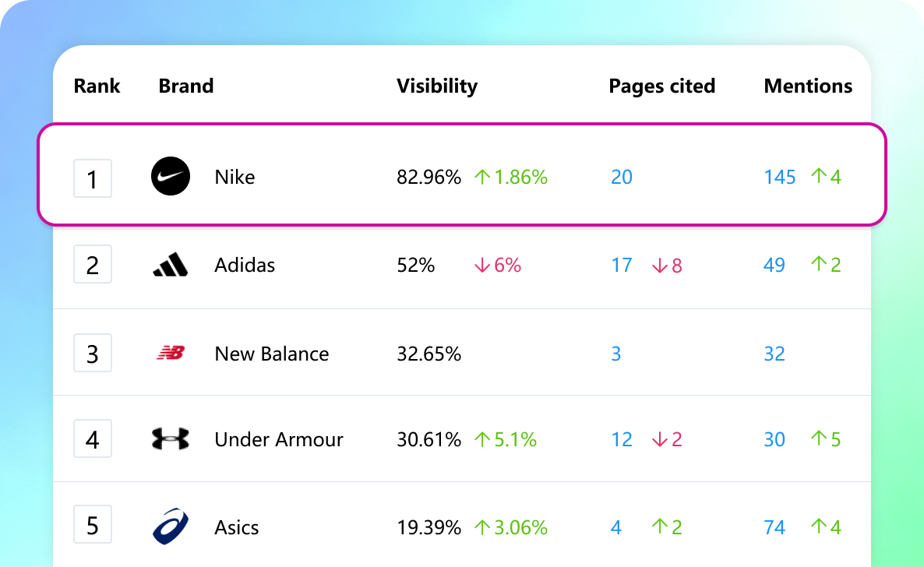Click the Mentions column header

[x=808, y=86]
